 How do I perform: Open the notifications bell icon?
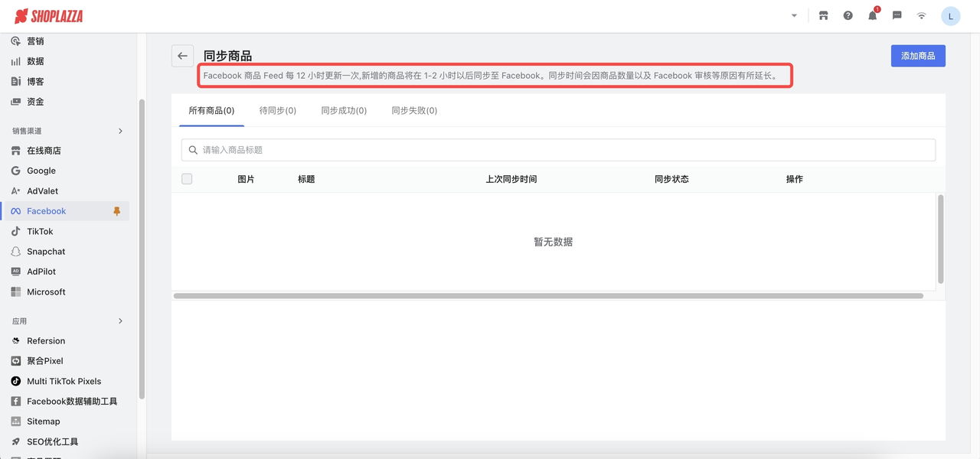pos(872,15)
